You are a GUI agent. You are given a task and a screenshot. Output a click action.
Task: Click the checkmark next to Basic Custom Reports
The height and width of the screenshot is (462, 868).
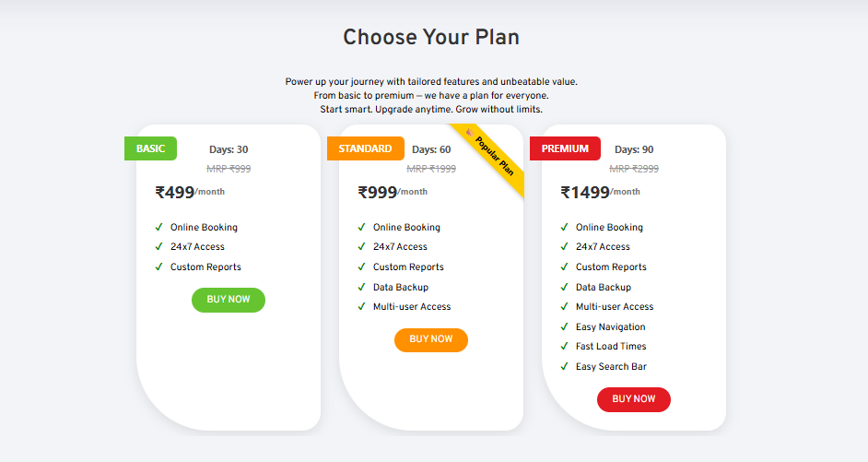pyautogui.click(x=159, y=267)
